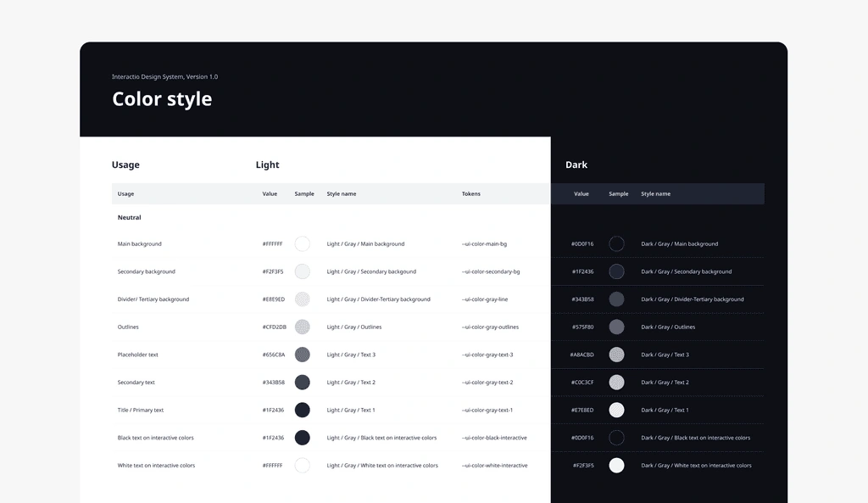Click the --ui-color-gray-text-3 token
The width and height of the screenshot is (868, 503).
coord(487,355)
